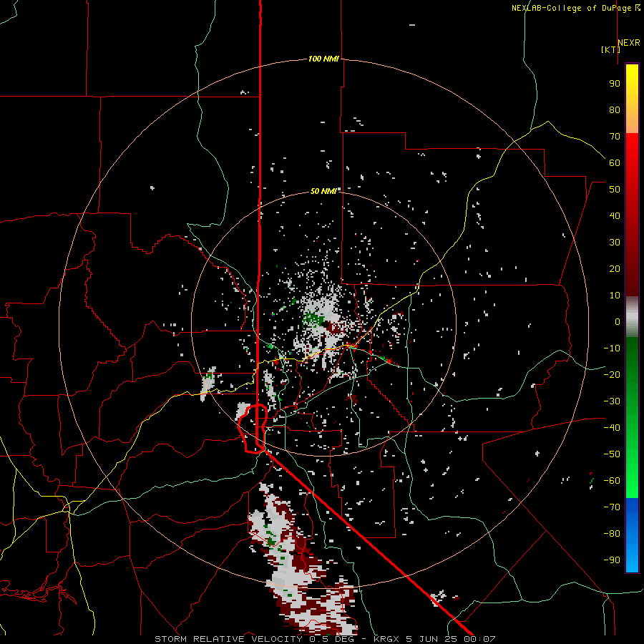The image size is (644, 644).
Task: Click the "100 NMI" range ring label
Action: coord(323,59)
